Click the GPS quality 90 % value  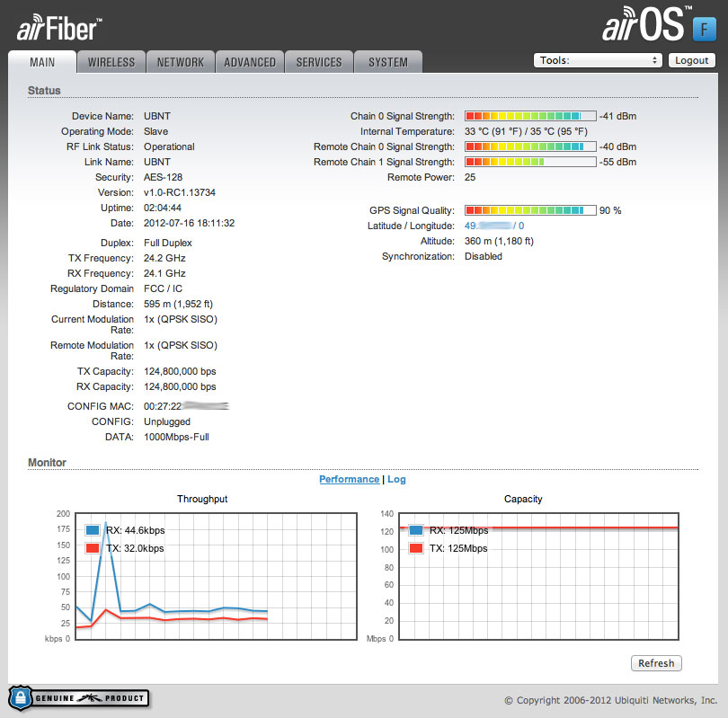(x=610, y=210)
